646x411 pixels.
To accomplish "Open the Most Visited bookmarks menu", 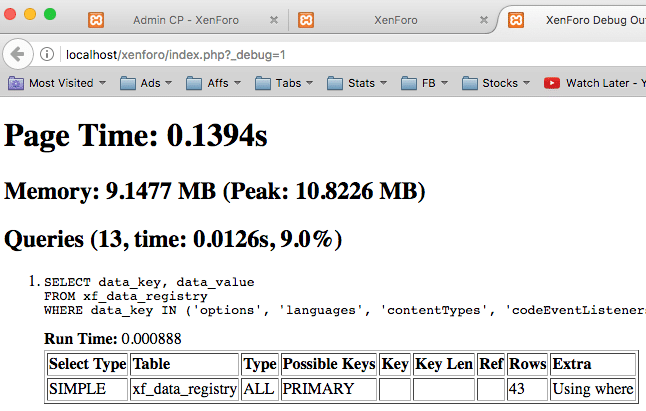I will pos(61,83).
